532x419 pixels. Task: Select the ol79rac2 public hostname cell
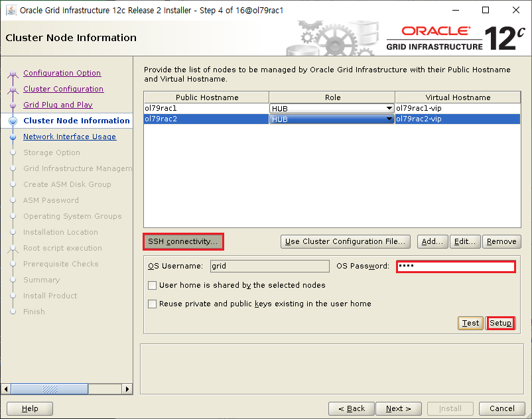pos(206,119)
